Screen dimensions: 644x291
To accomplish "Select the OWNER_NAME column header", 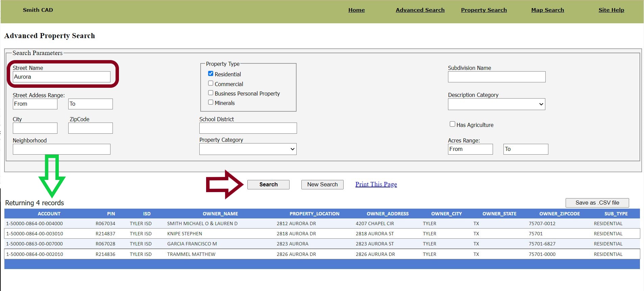I will point(220,214).
